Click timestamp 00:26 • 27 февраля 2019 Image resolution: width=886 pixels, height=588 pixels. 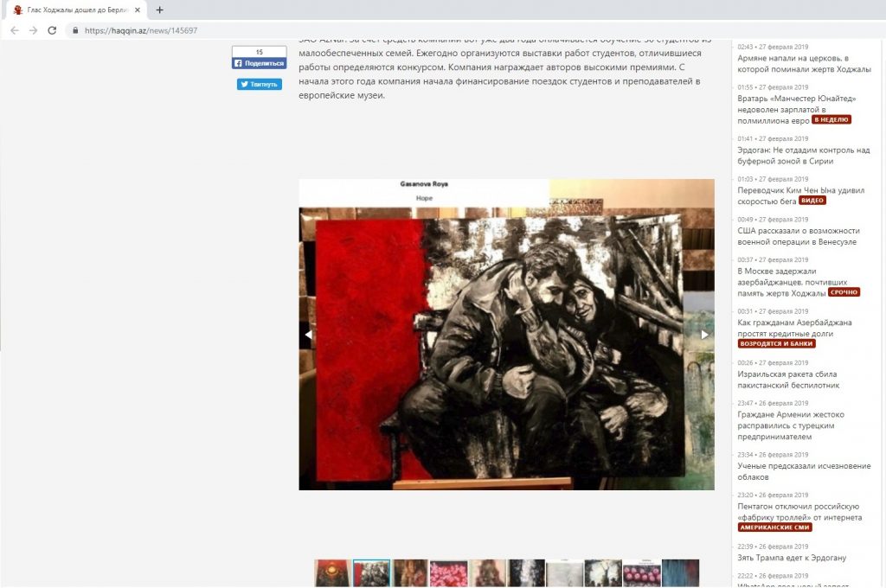[x=773, y=362]
